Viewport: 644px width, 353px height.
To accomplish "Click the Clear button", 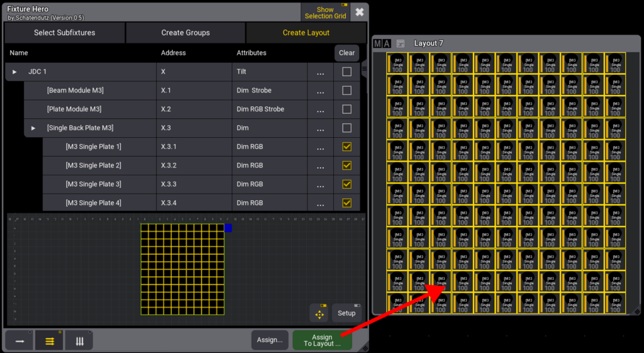I will [x=347, y=53].
